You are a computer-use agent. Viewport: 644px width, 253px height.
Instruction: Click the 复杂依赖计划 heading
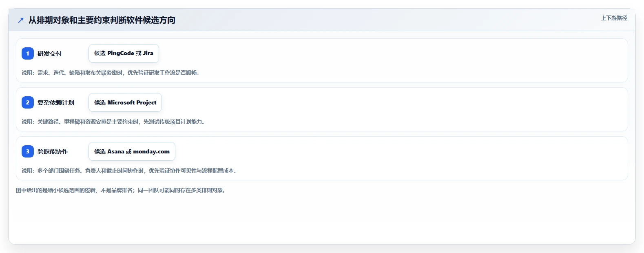pyautogui.click(x=56, y=102)
